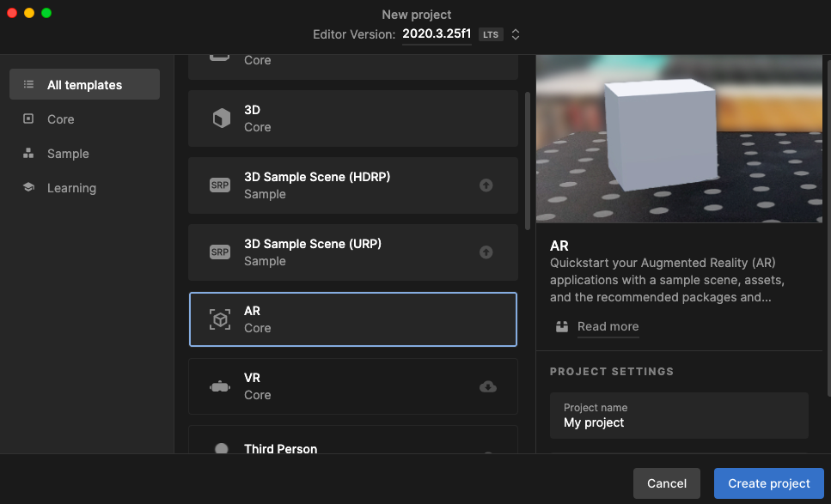Switch to the Core templates filter
831x504 pixels.
pyautogui.click(x=60, y=118)
